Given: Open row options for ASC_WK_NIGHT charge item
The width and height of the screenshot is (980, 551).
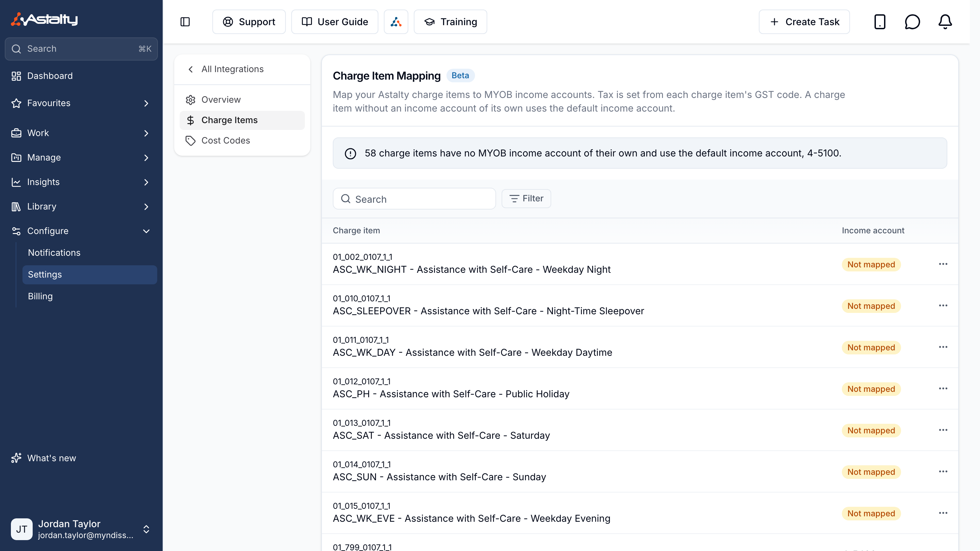Looking at the screenshot, I should [943, 264].
